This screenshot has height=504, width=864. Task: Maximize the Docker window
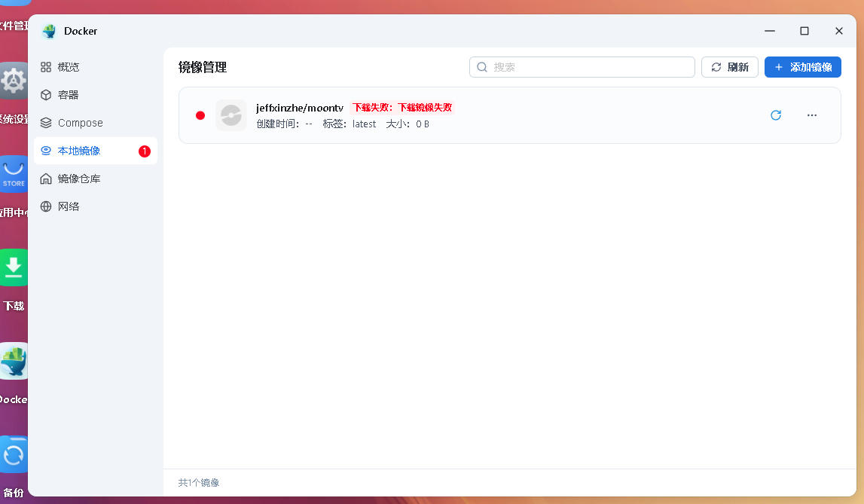click(x=804, y=31)
